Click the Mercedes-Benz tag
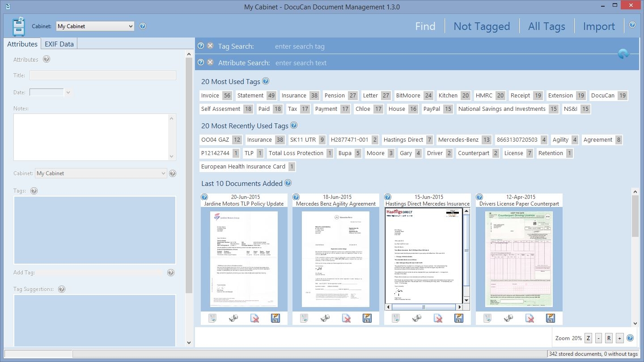The image size is (644, 362). click(x=464, y=139)
